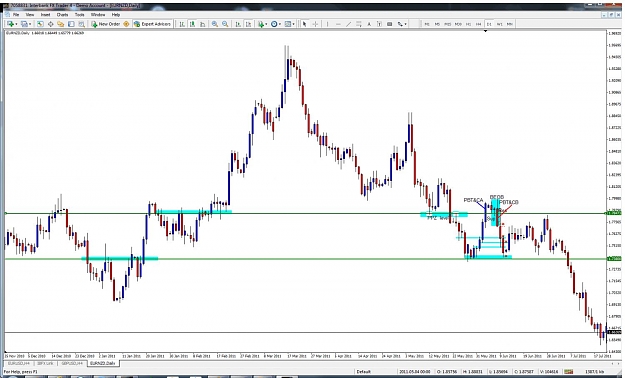Open the Strategy Tester panel

pyautogui.click(x=81, y=24)
